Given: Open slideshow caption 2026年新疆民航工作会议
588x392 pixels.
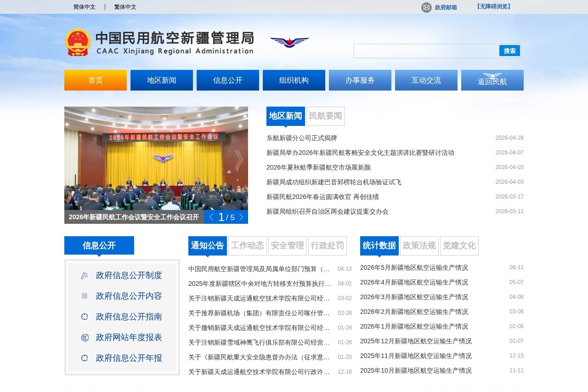Looking at the screenshot, I should pyautogui.click(x=134, y=217).
